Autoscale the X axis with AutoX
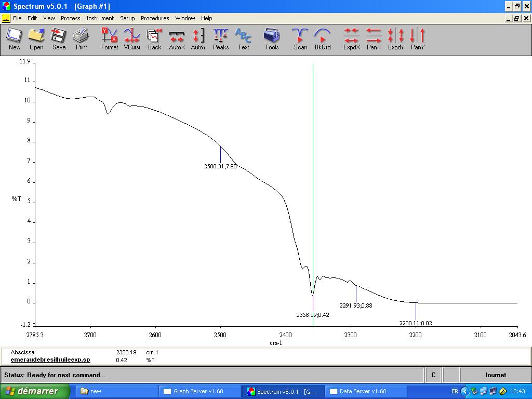Viewport: 532px width, 399px height. pos(177,39)
